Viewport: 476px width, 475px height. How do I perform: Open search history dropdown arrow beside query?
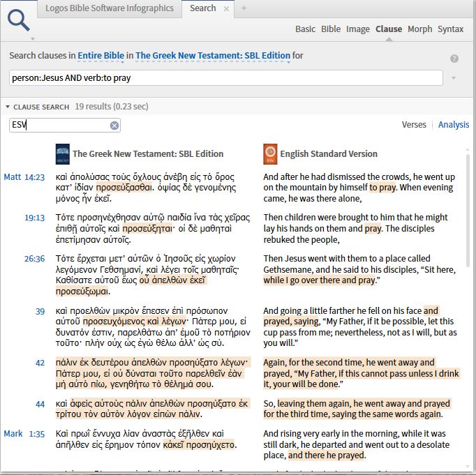454,78
